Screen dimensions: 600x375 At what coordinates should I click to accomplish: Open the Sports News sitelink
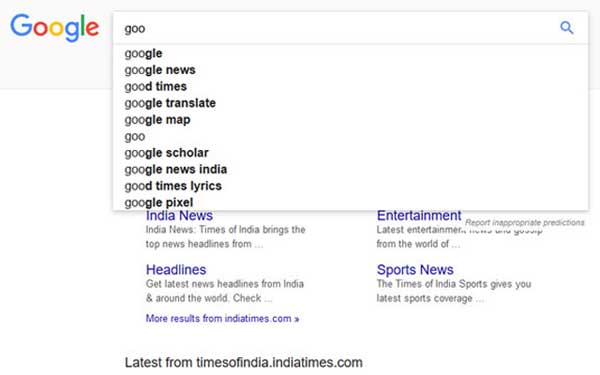coord(415,270)
